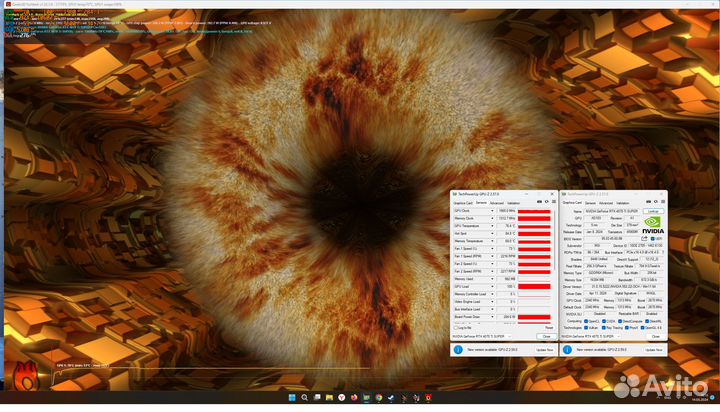This screenshot has height=412, width=720.
Task: Open the GPU Load sensor dropdown
Action: 493,286
